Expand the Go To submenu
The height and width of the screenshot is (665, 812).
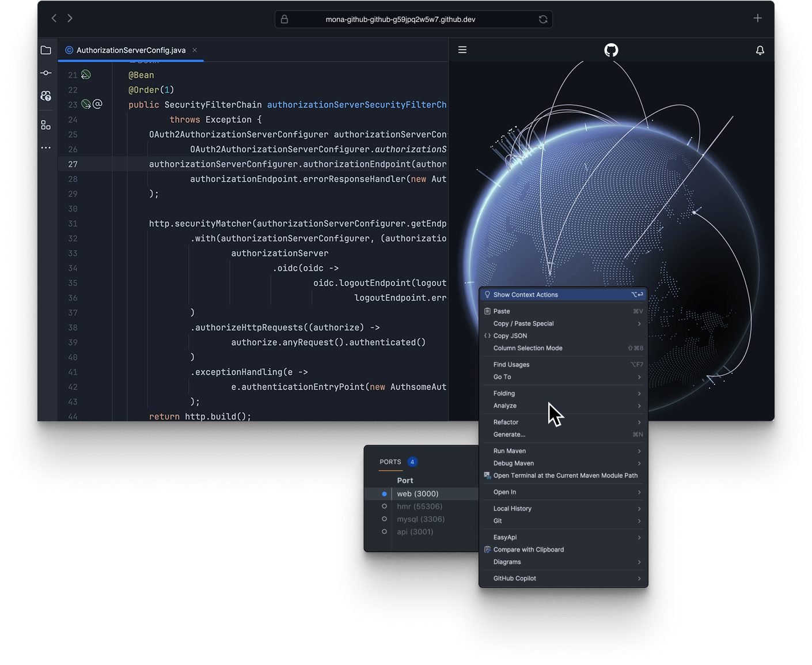(502, 377)
